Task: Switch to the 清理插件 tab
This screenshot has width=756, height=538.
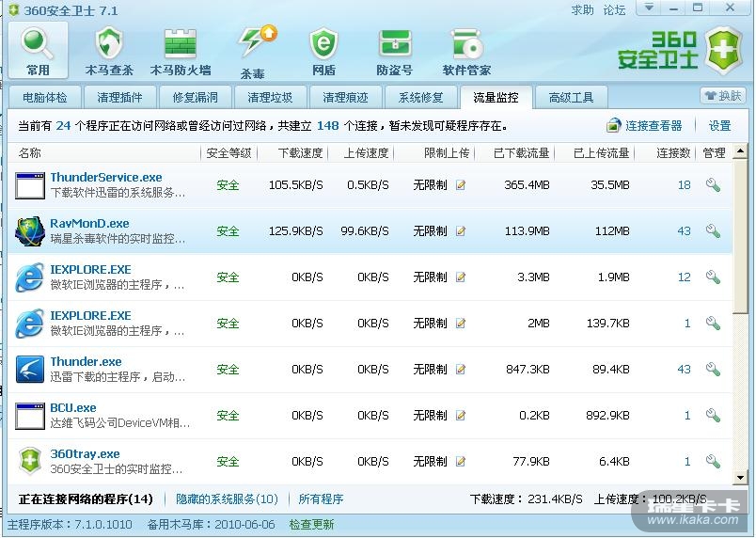Action: (119, 98)
